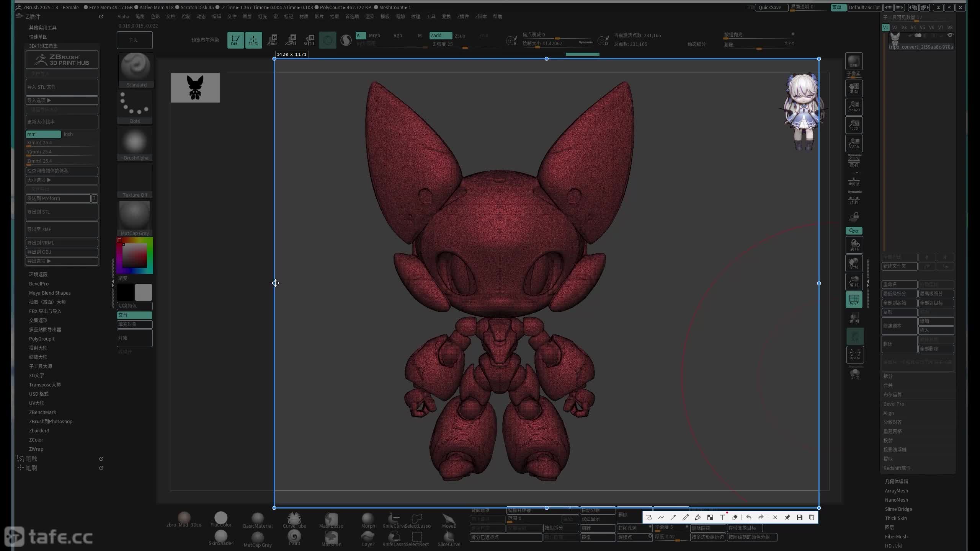Click 导入 STL 文件 button
This screenshot has width=980, height=551.
point(62,87)
